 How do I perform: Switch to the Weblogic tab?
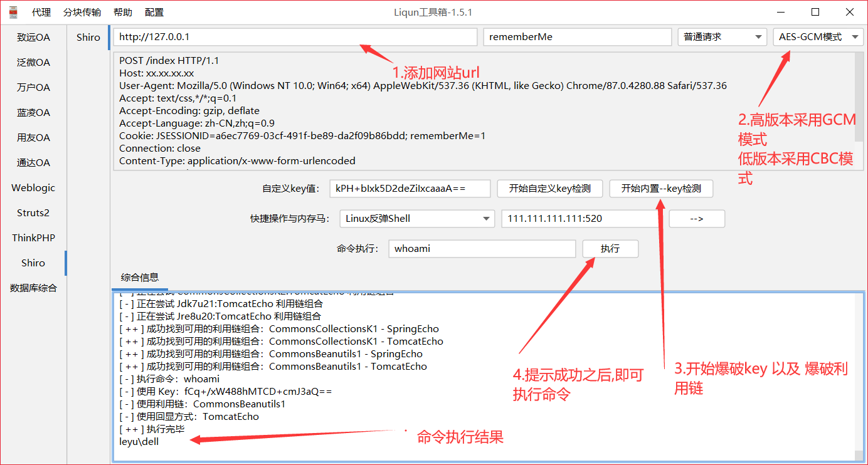pos(33,188)
